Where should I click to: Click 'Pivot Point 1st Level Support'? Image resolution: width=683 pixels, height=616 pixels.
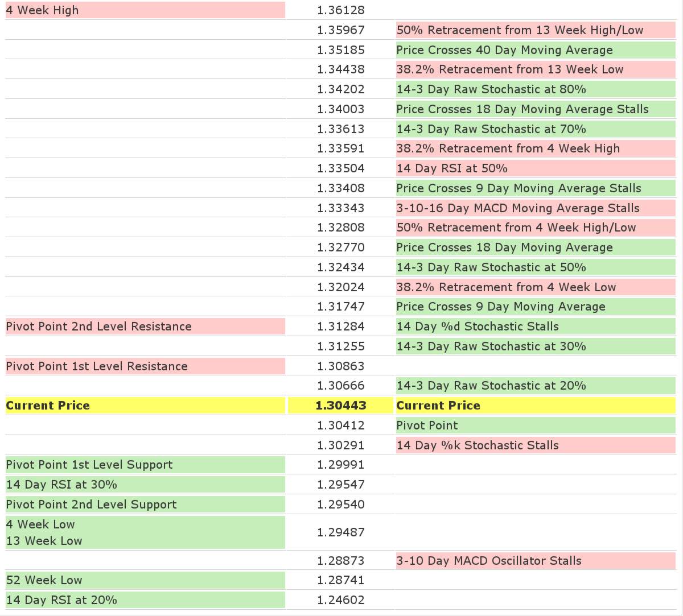point(89,465)
